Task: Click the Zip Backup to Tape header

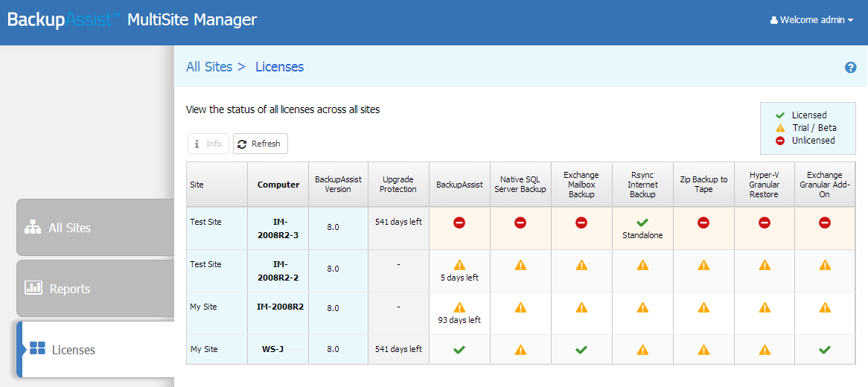Action: [703, 185]
